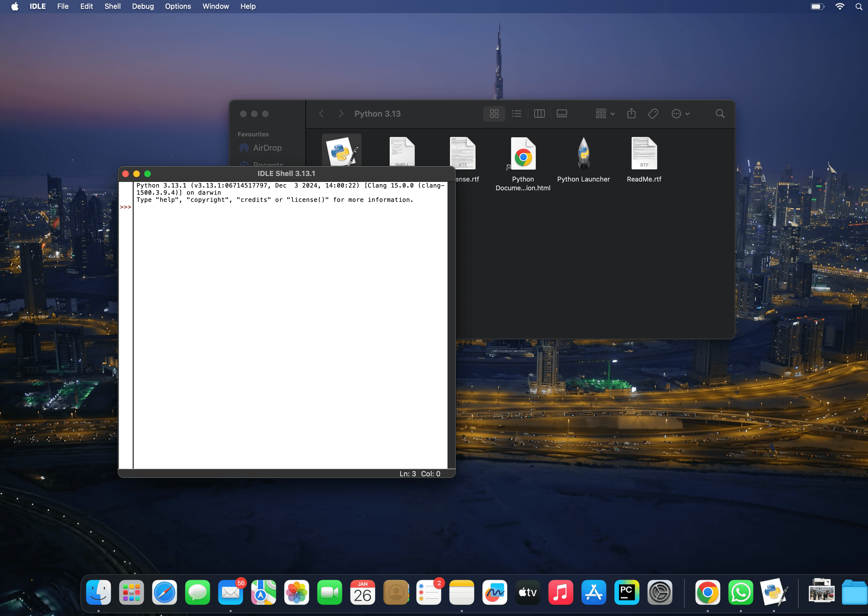
Task: Open the Edit menu
Action: [86, 6]
